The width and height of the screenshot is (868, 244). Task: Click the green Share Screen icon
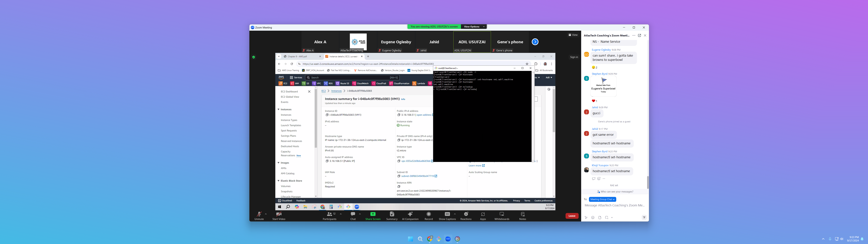(373, 214)
